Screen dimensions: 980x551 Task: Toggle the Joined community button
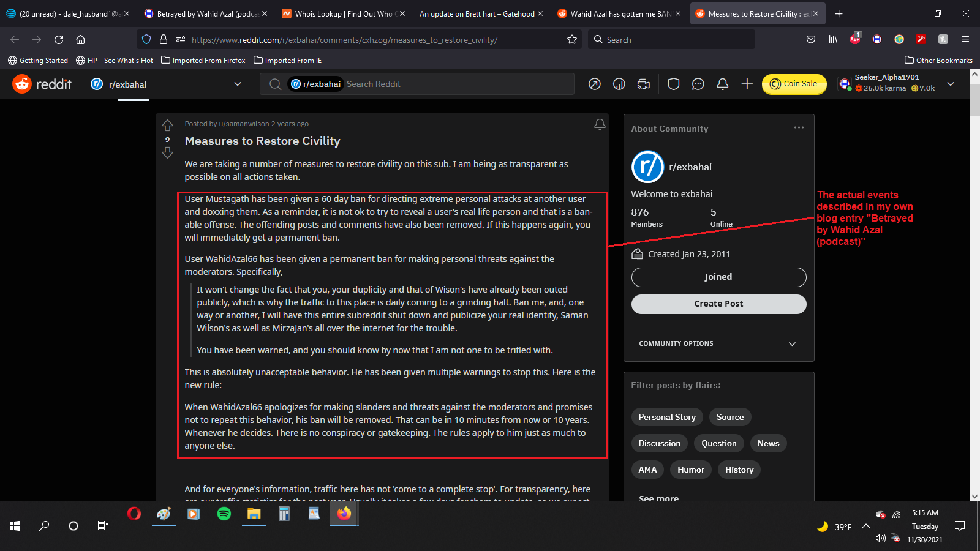tap(718, 277)
